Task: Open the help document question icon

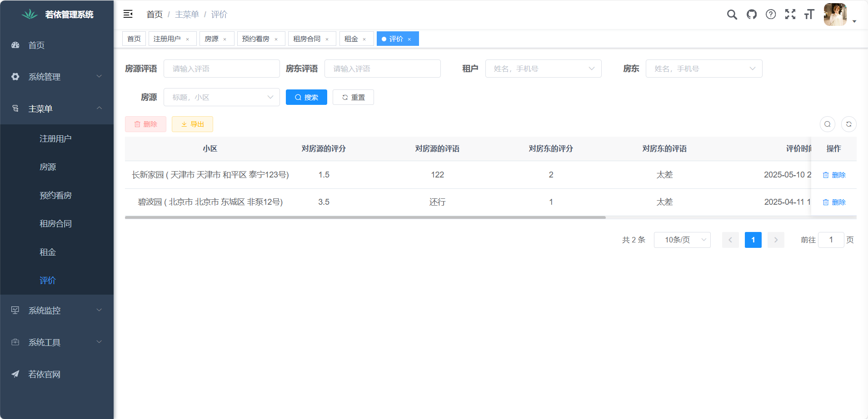Action: pos(771,15)
